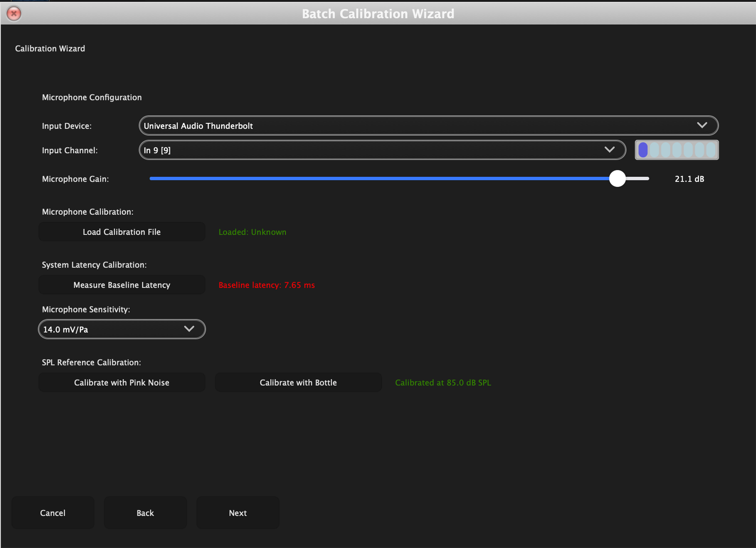The image size is (756, 548).
Task: Proceed with the Next button
Action: 238,513
